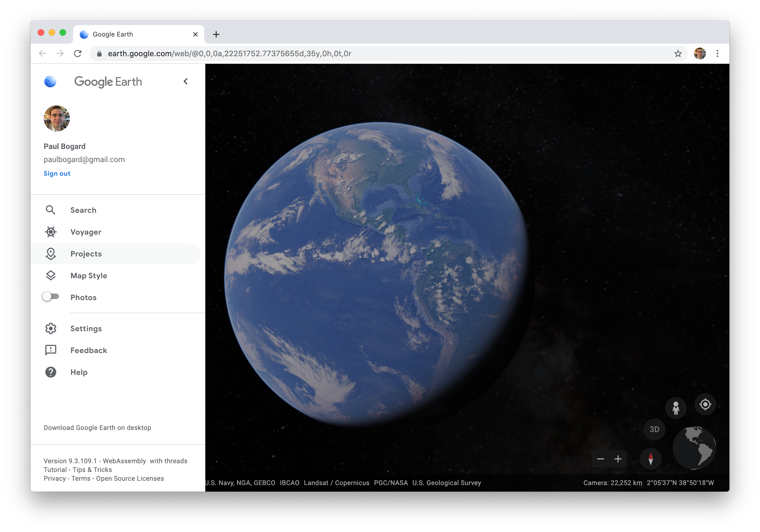The width and height of the screenshot is (760, 532).
Task: Open the Feedback panel
Action: tap(88, 350)
